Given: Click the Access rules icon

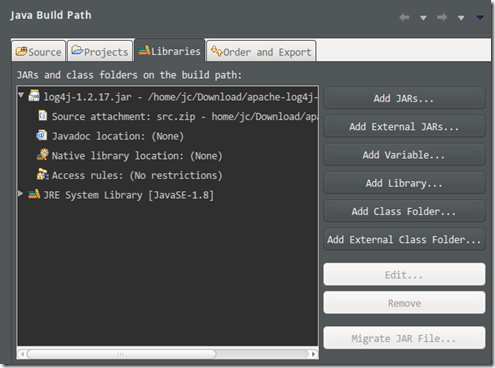Looking at the screenshot, I should point(43,174).
